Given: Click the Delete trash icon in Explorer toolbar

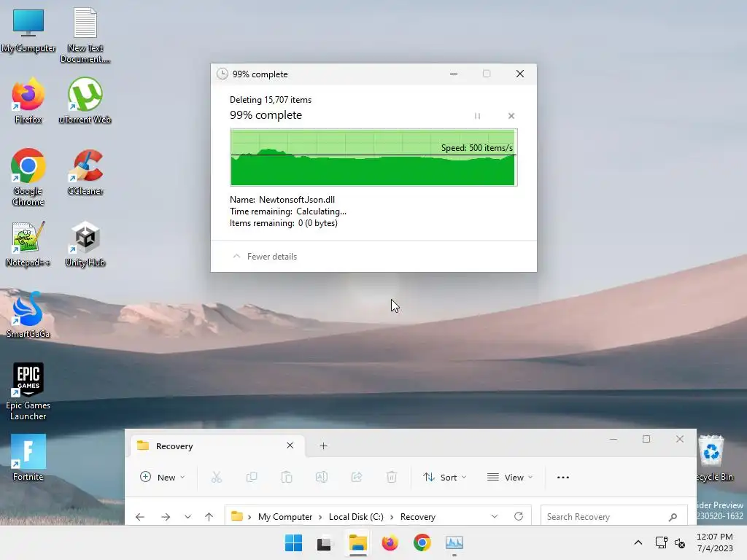Looking at the screenshot, I should click(x=392, y=477).
